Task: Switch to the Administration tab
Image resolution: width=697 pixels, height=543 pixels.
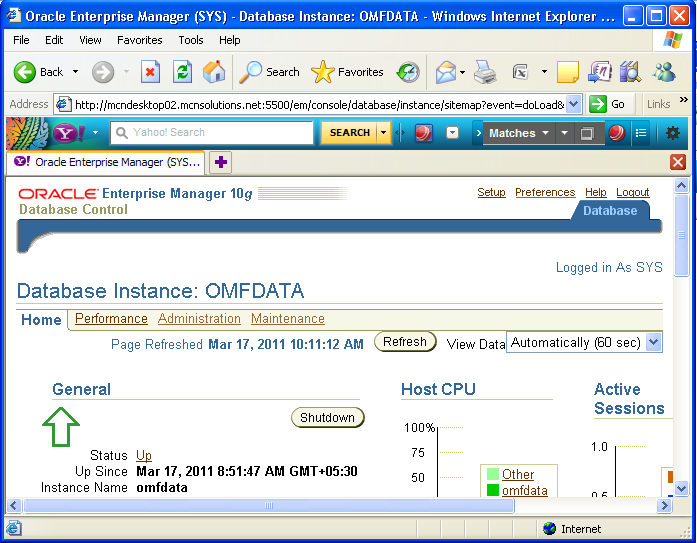Action: (x=199, y=319)
